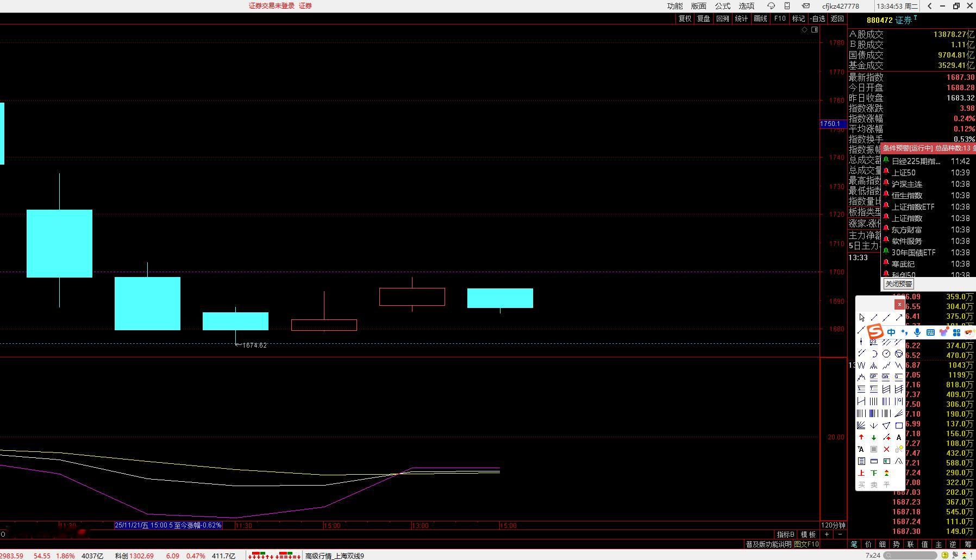Open the F10 info toolbar button
976x560 pixels.
click(x=780, y=18)
